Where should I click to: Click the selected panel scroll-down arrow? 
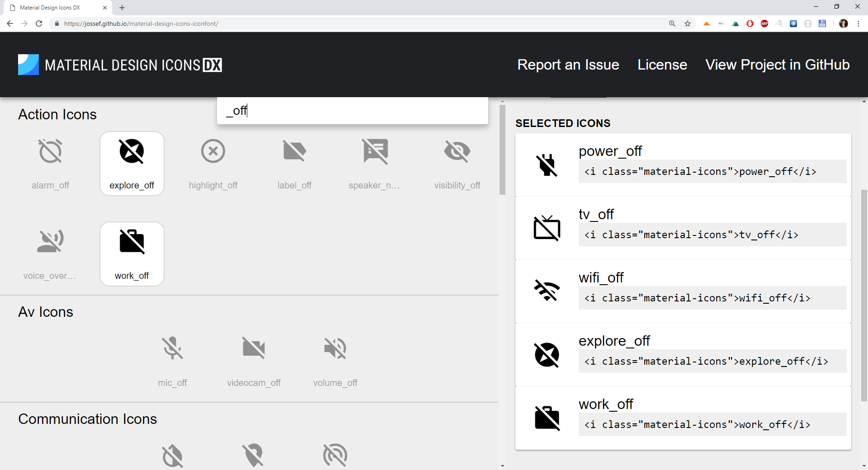click(x=864, y=466)
